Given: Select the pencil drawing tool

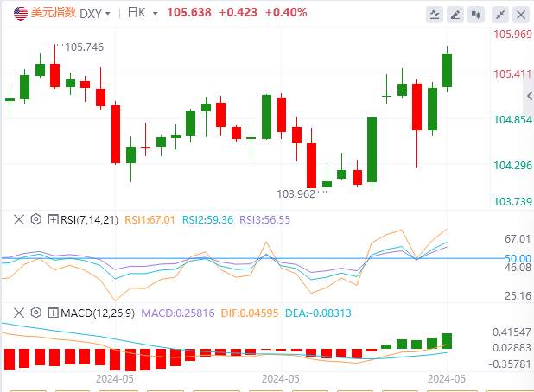Looking at the screenshot, I should [x=455, y=15].
